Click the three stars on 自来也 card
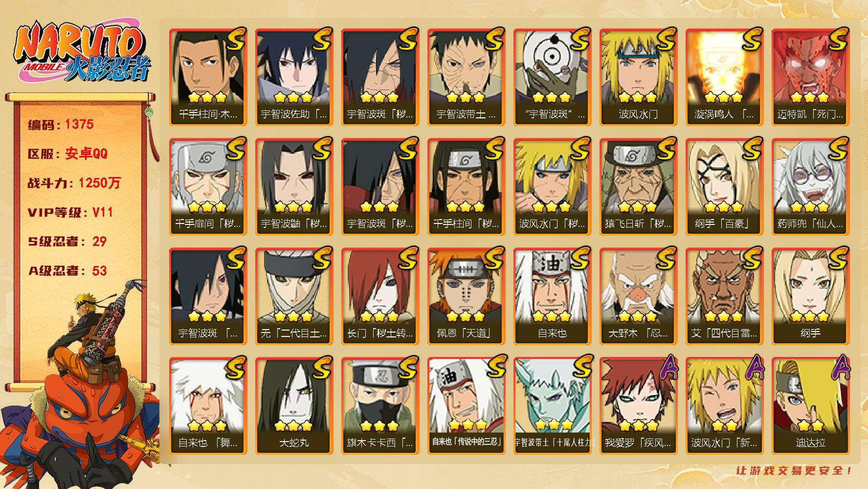The width and height of the screenshot is (868, 489). pos(552,316)
